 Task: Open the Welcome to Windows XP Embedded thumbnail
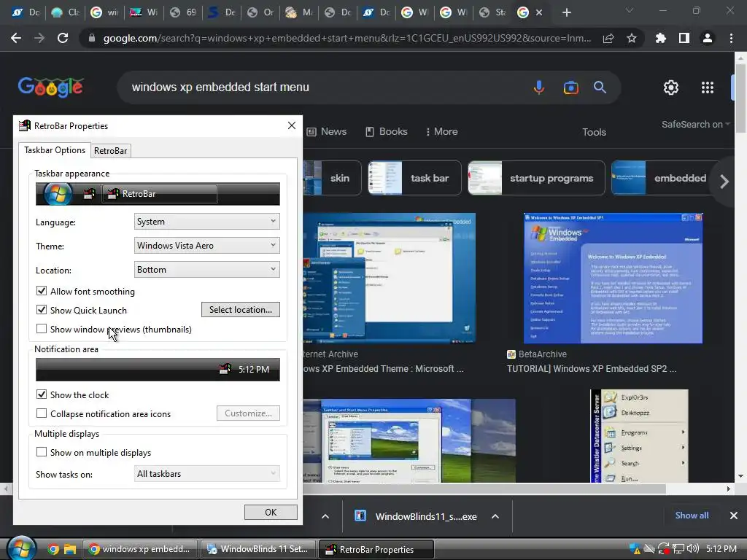pos(613,278)
